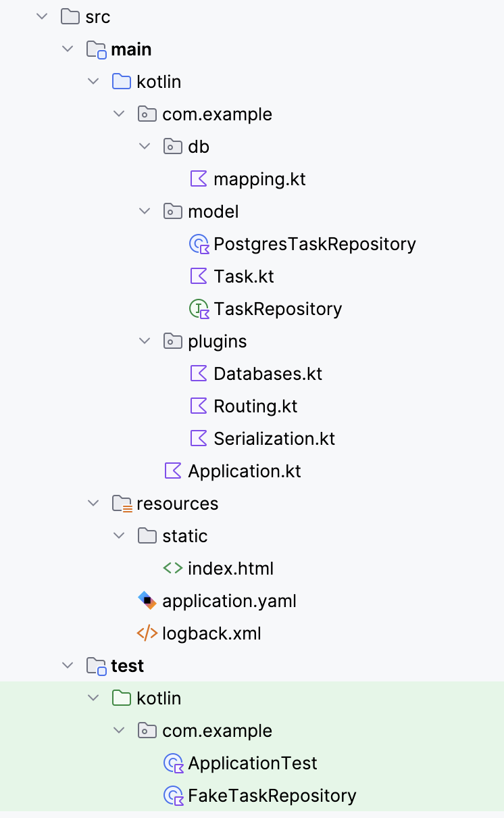
Task: Click the Kotlin class icon beside PostgresTaskRepository
Action: (199, 244)
